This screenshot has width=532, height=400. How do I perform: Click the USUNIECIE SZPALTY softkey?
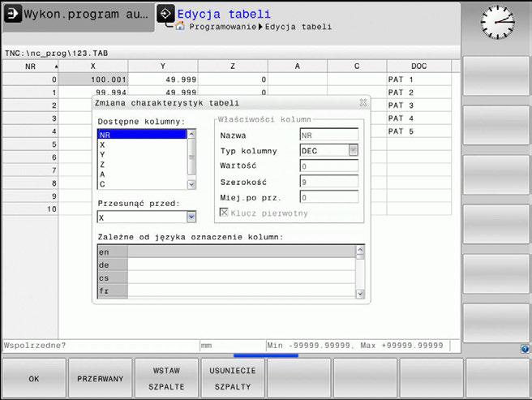[233, 378]
